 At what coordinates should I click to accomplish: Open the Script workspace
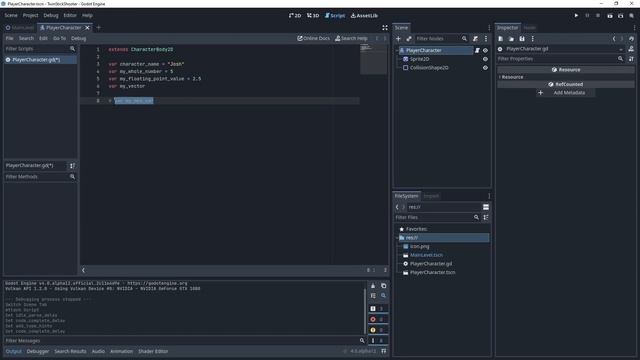[335, 16]
